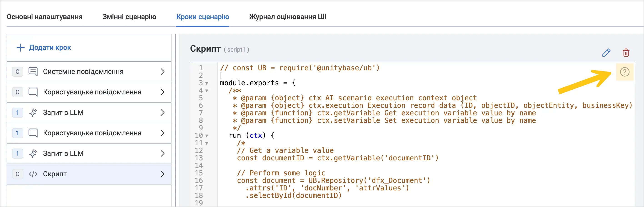Fold the comment block at line 4

point(207,91)
